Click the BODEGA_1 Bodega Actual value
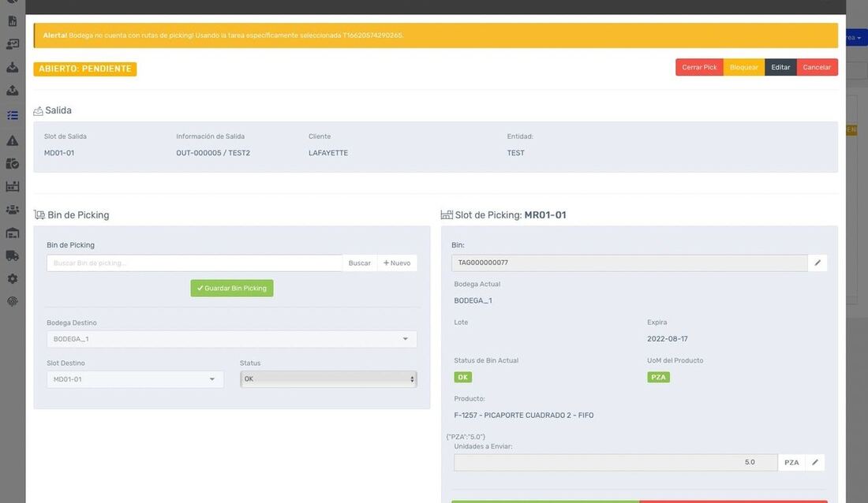 (473, 301)
